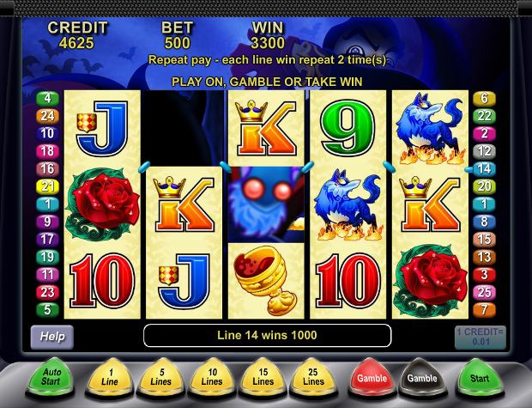Screen dimensions: 532x408
Task: Hit the black Gamble button
Action: (422, 377)
